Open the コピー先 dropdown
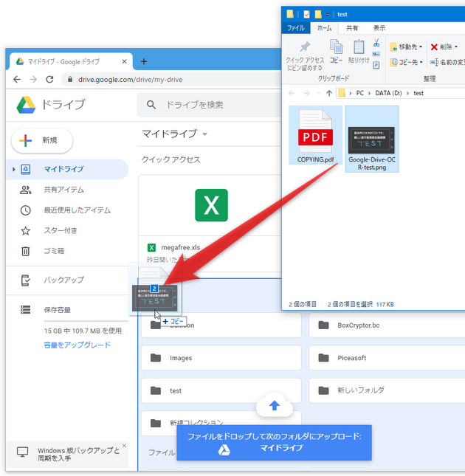Viewport: 465px width, 476px height. click(406, 62)
